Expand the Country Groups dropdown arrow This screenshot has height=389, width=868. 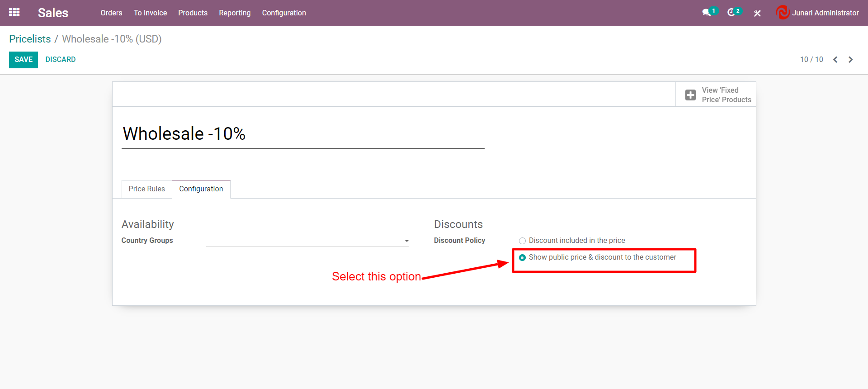tap(407, 241)
